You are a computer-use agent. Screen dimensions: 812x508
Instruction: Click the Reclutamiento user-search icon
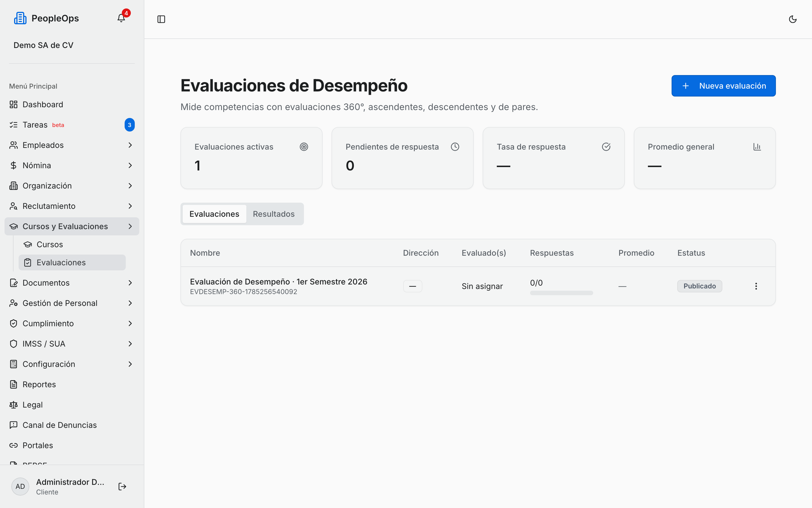tap(14, 206)
